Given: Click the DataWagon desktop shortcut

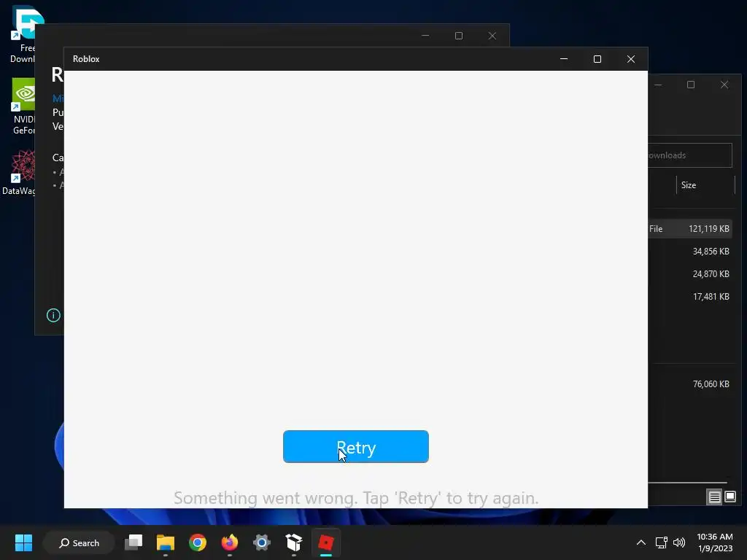Looking at the screenshot, I should (19, 172).
